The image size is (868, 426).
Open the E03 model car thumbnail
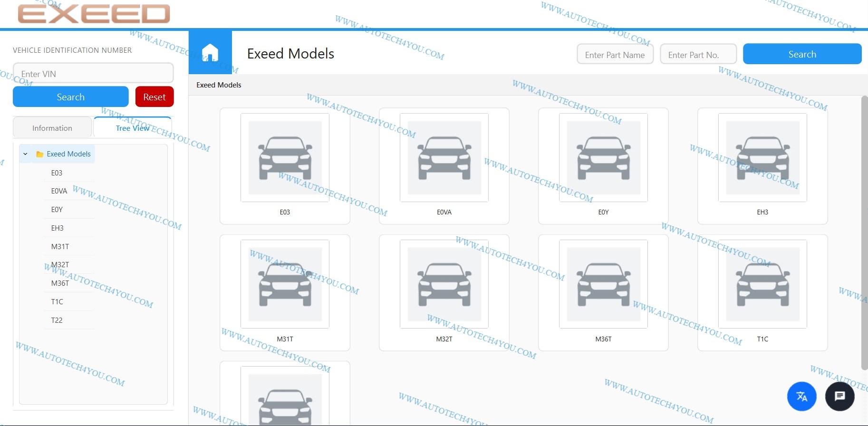tap(285, 157)
